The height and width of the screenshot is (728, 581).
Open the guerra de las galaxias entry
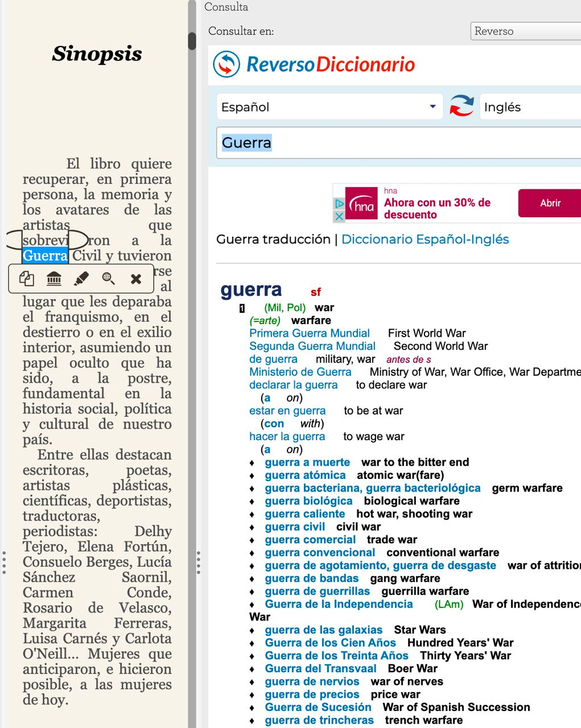(x=324, y=630)
